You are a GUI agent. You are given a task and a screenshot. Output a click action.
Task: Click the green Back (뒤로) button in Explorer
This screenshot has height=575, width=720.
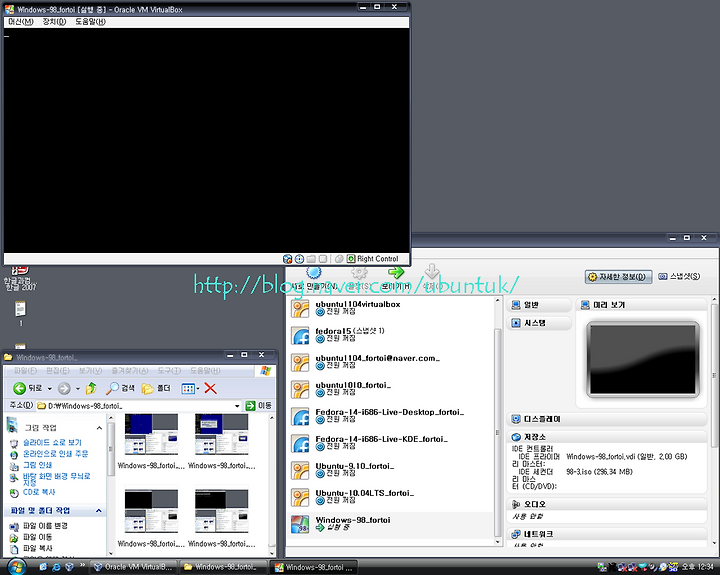point(28,389)
